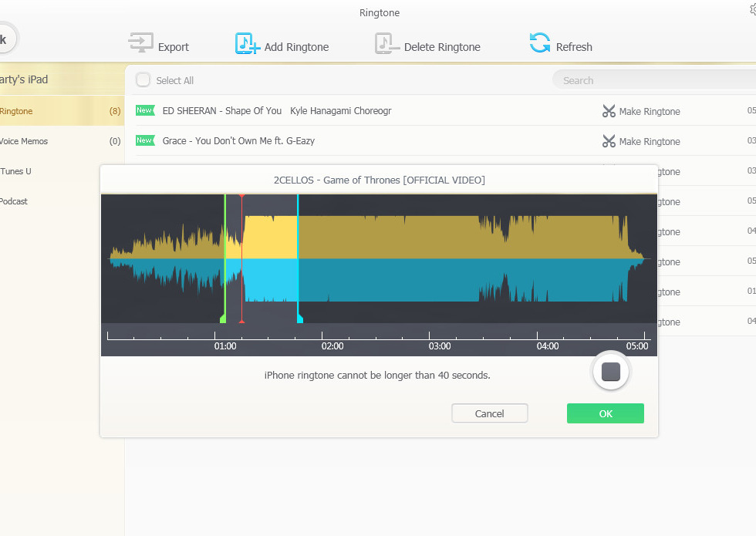Click the Refresh arrows icon
This screenshot has width=756, height=536.
539,43
